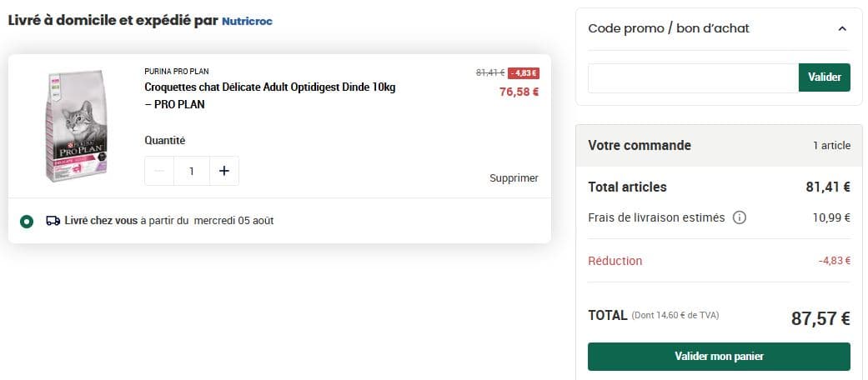The height and width of the screenshot is (380, 868).
Task: Select the home delivery radio option
Action: (26, 222)
